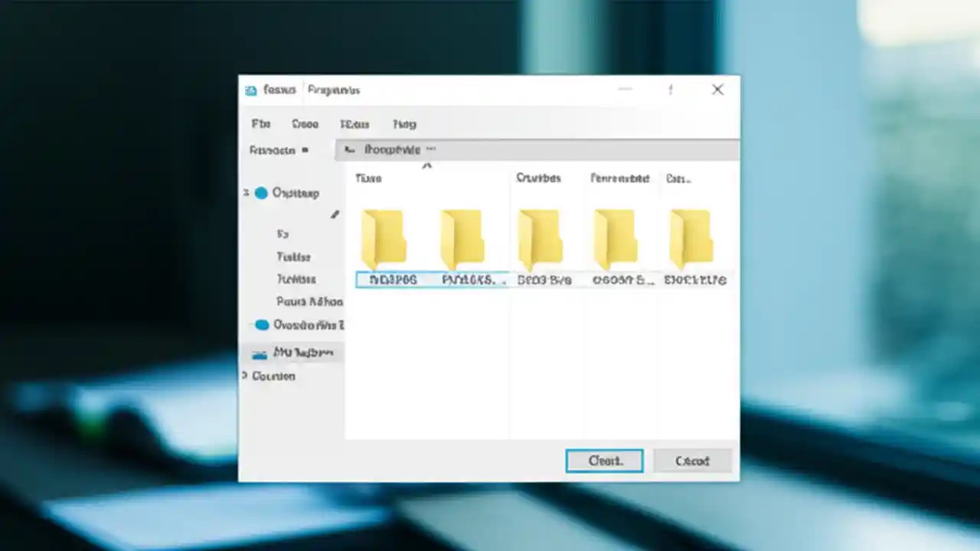980x551 pixels.
Task: Expand the bottom tree item in the sidebar
Action: [x=246, y=376]
